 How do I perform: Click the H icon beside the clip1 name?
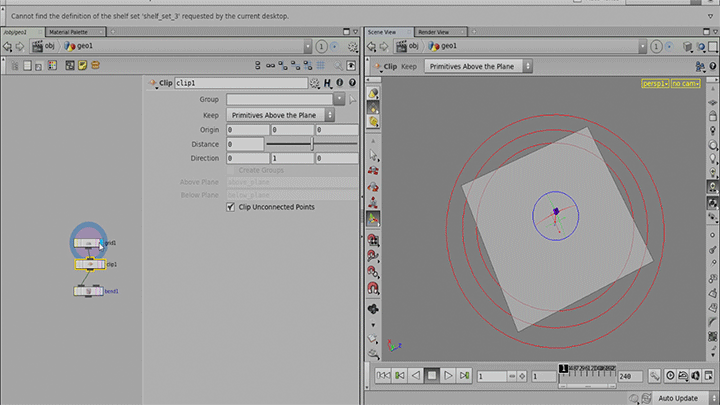[327, 83]
